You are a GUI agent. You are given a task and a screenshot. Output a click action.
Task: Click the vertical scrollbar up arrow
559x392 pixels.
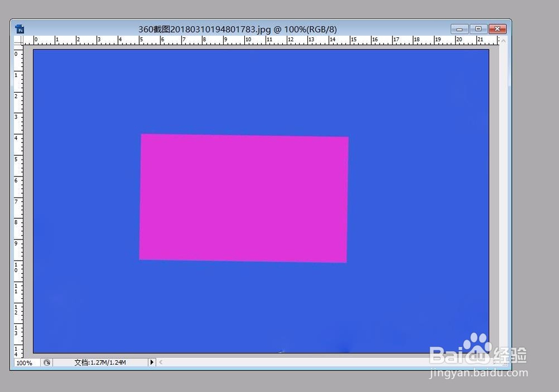(504, 41)
